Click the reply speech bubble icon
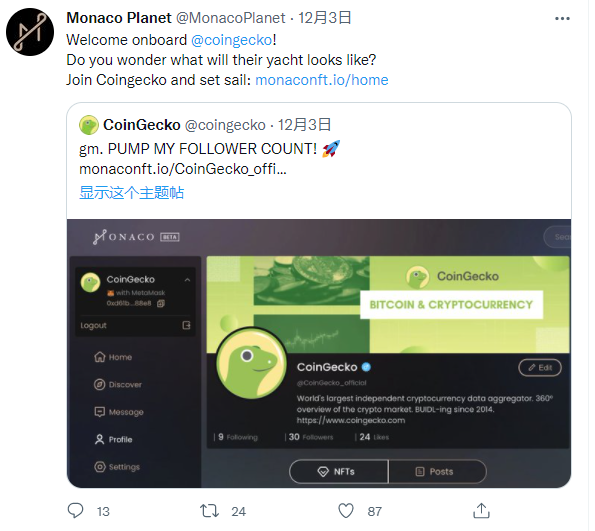This screenshot has height=531, width=595. [x=76, y=511]
